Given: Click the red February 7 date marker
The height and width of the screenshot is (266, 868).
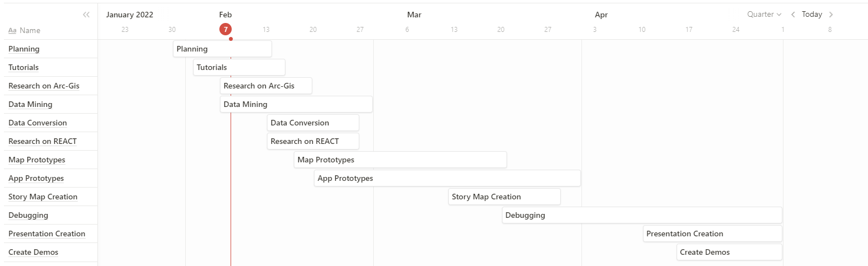Looking at the screenshot, I should pyautogui.click(x=226, y=29).
